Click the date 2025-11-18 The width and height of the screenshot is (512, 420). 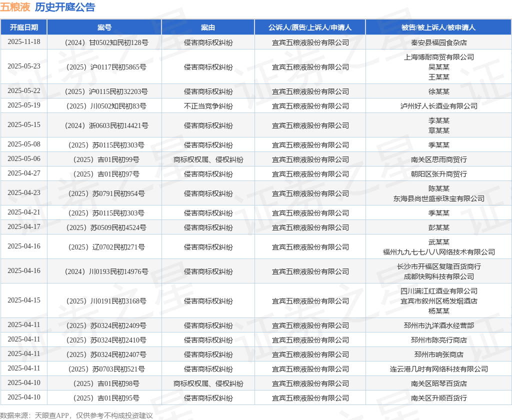(24, 42)
